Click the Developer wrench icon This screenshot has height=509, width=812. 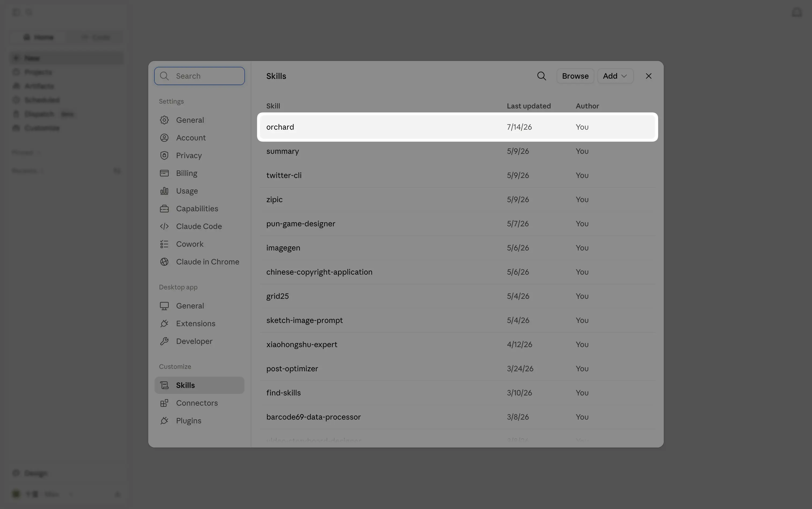(x=164, y=341)
